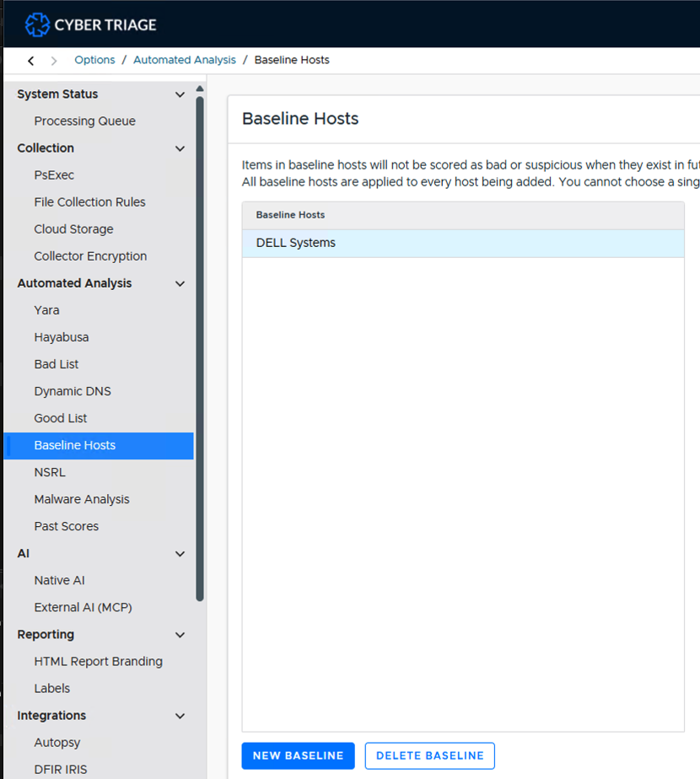The image size is (700, 779).
Task: Click Automated Analysis sidebar section header
Action: point(74,283)
